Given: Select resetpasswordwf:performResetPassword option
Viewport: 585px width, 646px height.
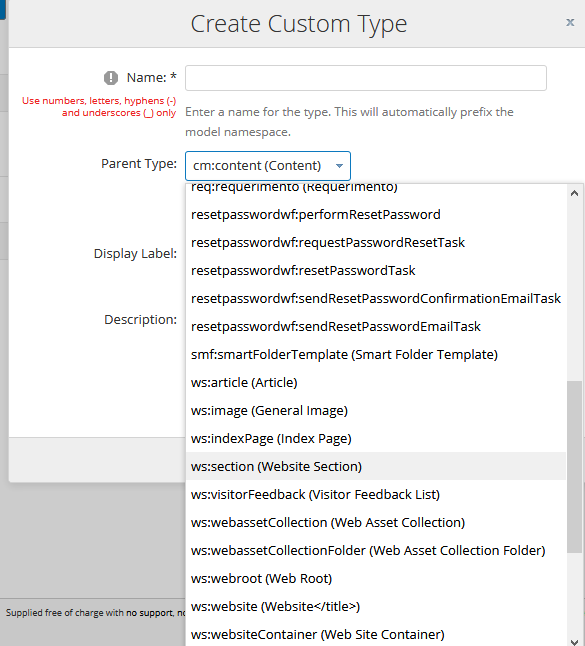Looking at the screenshot, I should coord(375,214).
